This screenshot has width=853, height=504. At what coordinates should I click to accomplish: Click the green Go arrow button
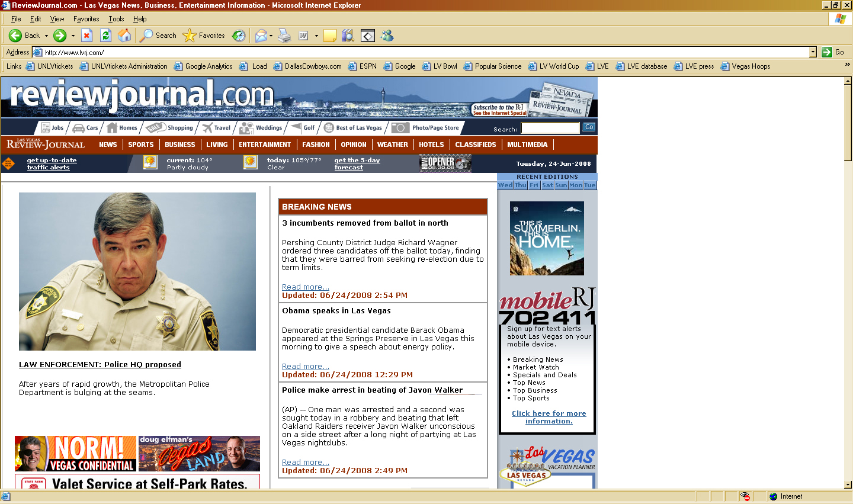pos(827,52)
